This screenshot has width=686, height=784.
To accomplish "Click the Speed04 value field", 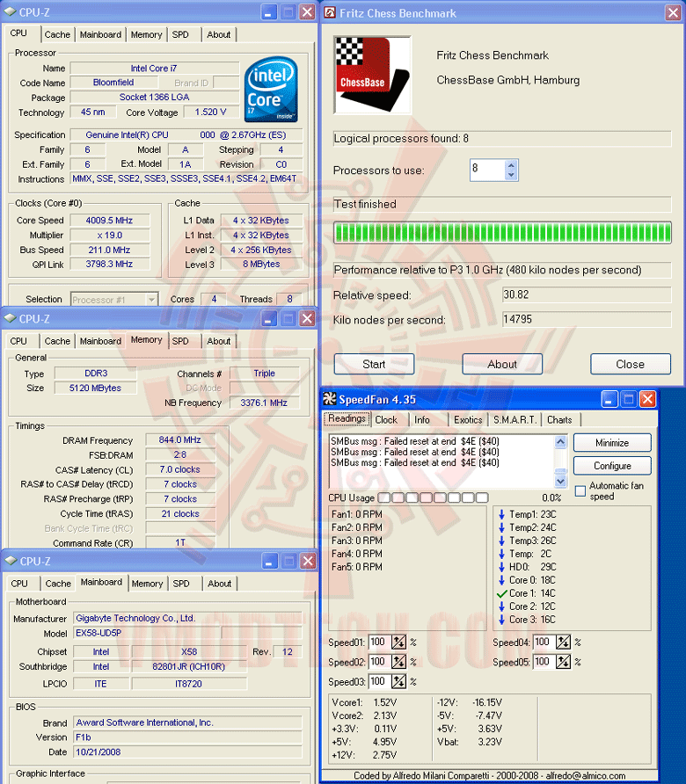I will [544, 642].
